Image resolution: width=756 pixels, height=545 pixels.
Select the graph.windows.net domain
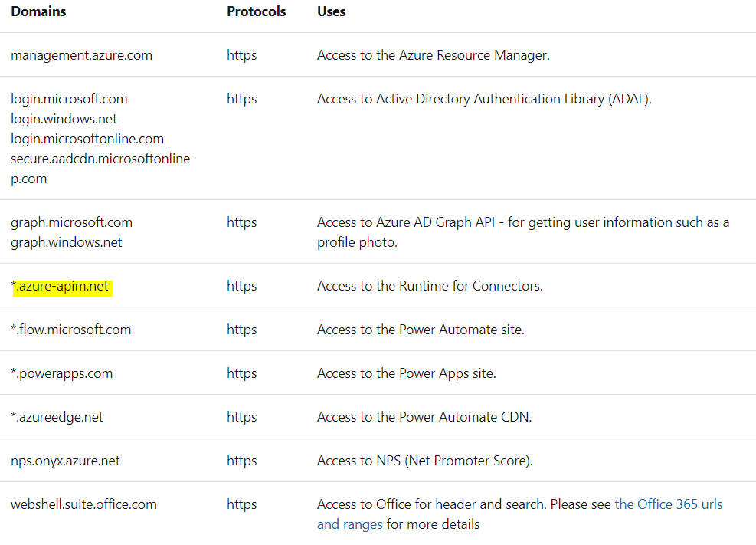click(67, 242)
